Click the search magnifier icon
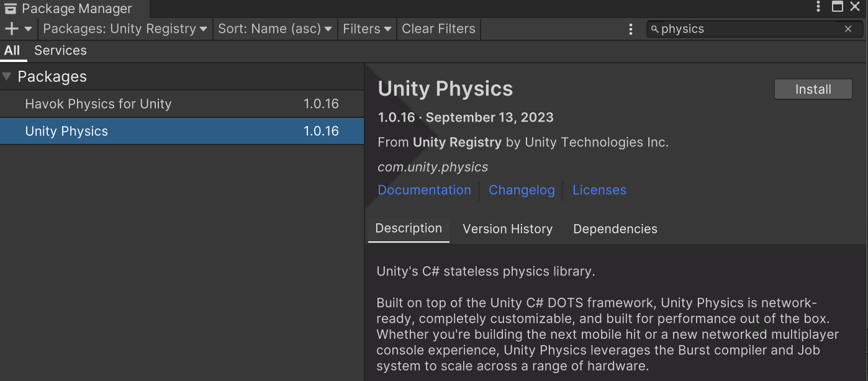 pyautogui.click(x=654, y=29)
